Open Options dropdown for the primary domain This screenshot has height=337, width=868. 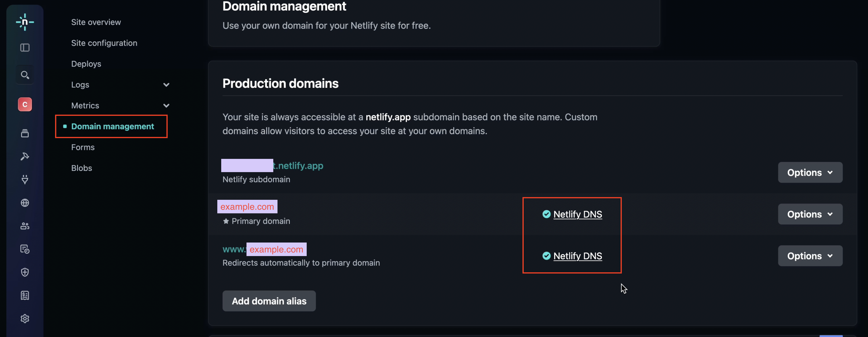pyautogui.click(x=810, y=214)
